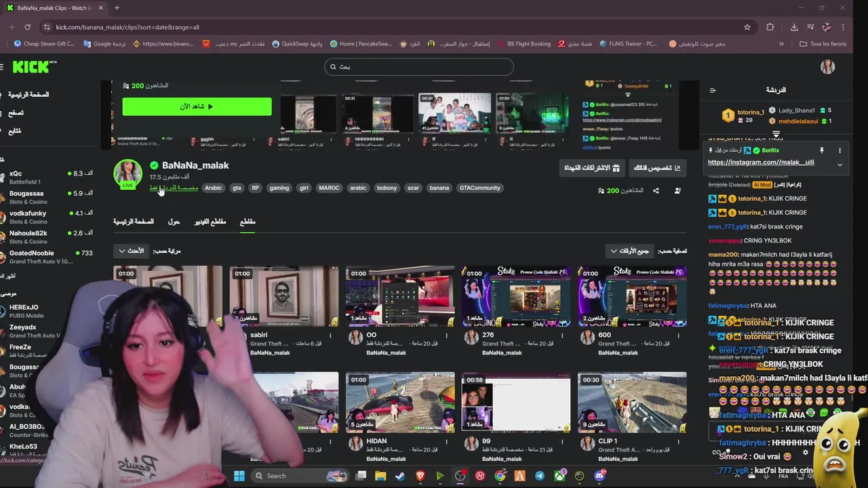
Task: Open Bougassaa channel in sidebar
Action: [x=46, y=197]
